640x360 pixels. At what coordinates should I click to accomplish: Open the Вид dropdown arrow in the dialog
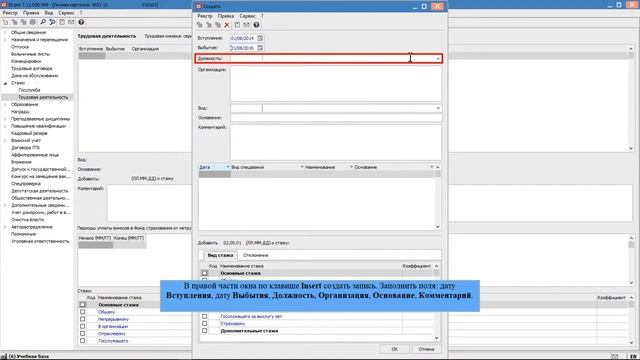[x=438, y=108]
